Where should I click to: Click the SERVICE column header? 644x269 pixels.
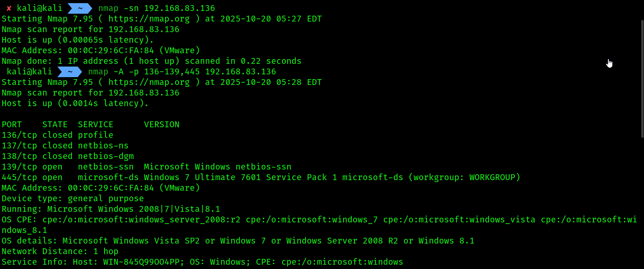click(95, 125)
